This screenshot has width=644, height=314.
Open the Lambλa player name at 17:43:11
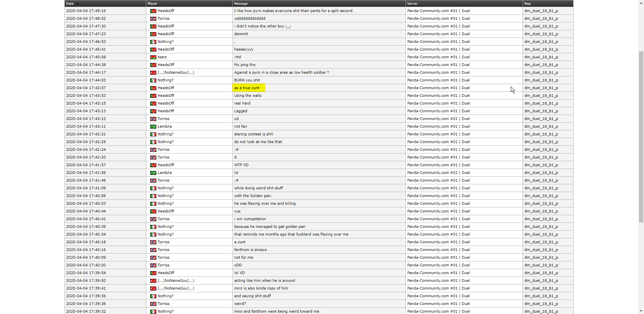164,127
